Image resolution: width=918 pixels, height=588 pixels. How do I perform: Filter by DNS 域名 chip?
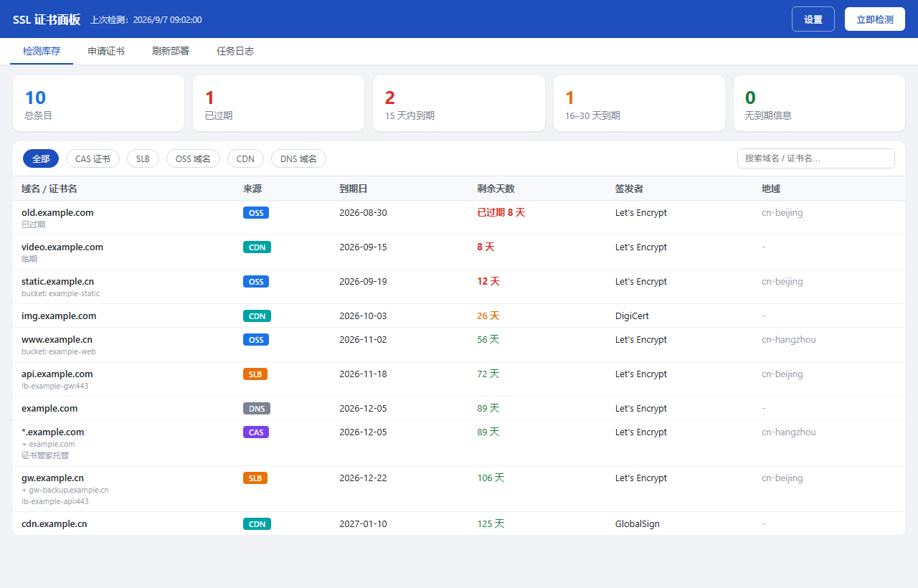tap(298, 158)
